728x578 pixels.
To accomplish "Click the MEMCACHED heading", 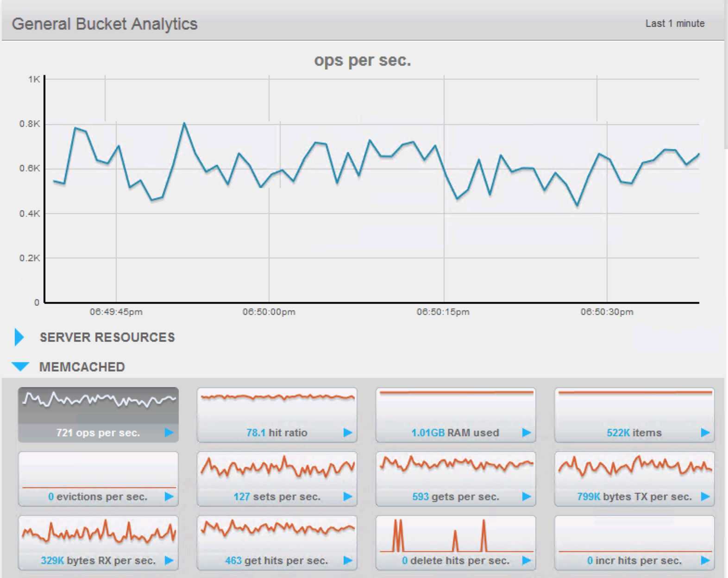I will (x=82, y=367).
